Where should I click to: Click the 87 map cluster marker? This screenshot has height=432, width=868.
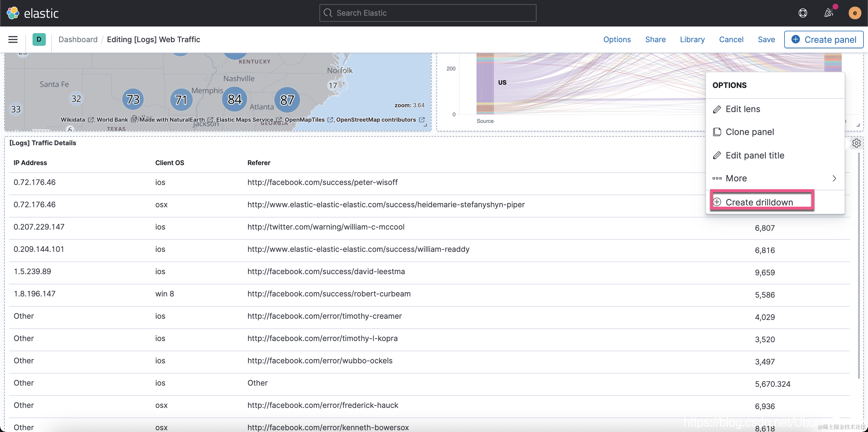pos(287,100)
